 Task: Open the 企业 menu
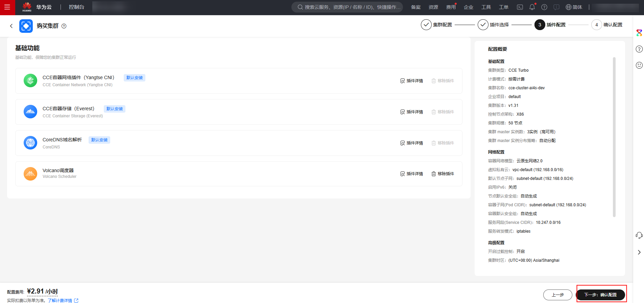(469, 7)
